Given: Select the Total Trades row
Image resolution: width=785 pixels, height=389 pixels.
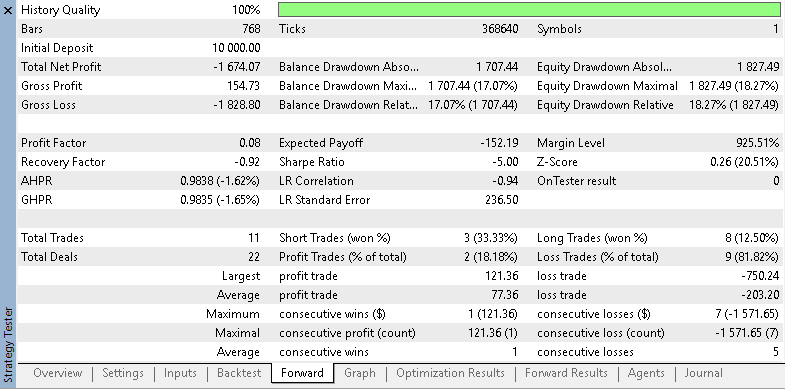Looking at the screenshot, I should coord(141,238).
